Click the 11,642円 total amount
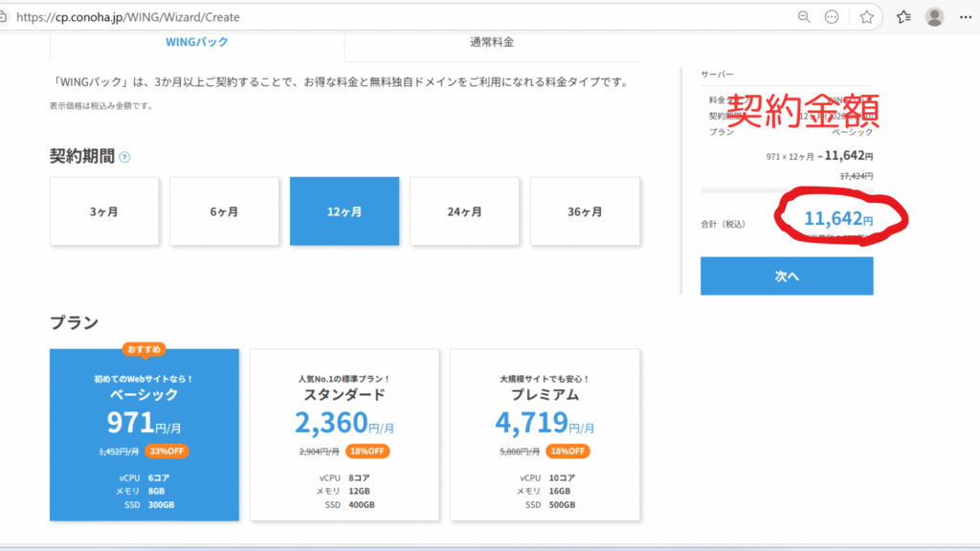Image resolution: width=980 pixels, height=551 pixels. [x=838, y=219]
